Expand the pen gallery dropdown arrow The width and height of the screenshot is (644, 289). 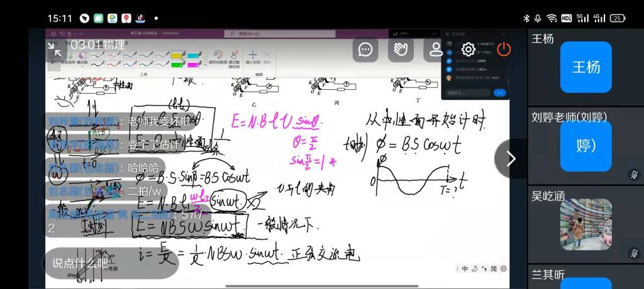point(206,65)
